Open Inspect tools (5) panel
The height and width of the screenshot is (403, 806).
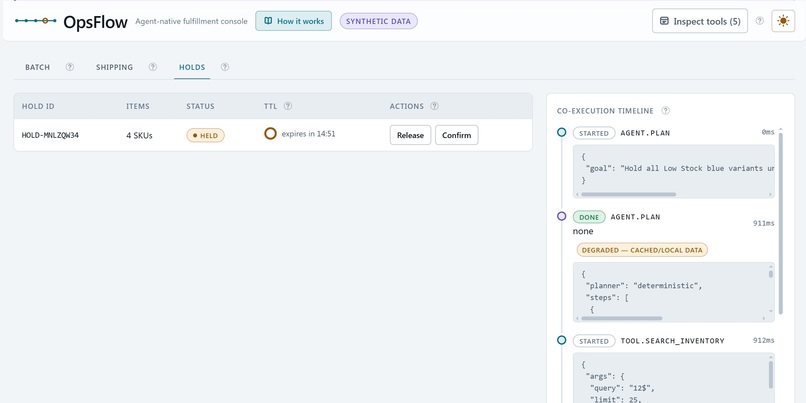700,21
